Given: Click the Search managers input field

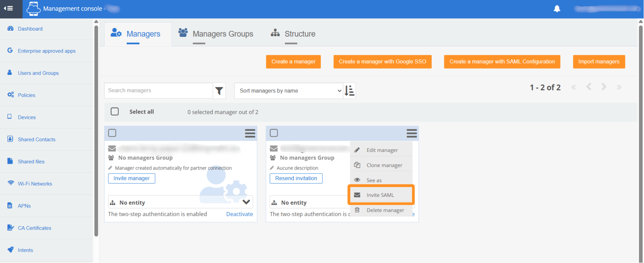Looking at the screenshot, I should [158, 91].
